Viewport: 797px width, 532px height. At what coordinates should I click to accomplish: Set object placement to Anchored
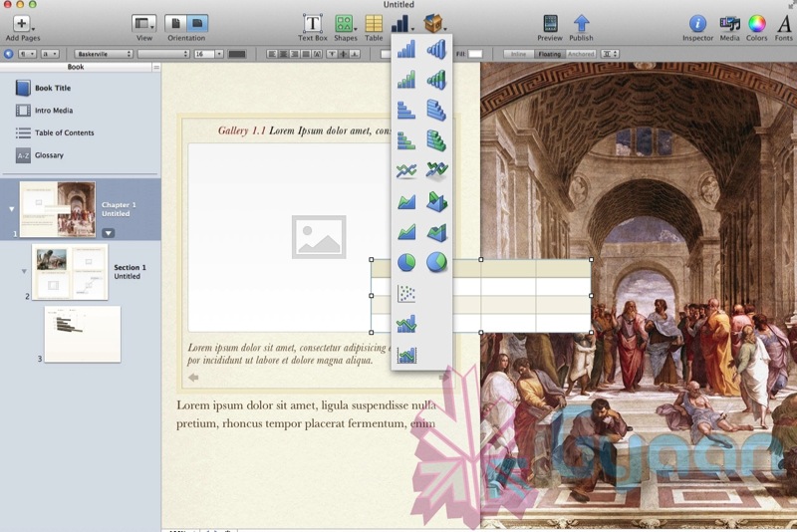click(x=581, y=54)
